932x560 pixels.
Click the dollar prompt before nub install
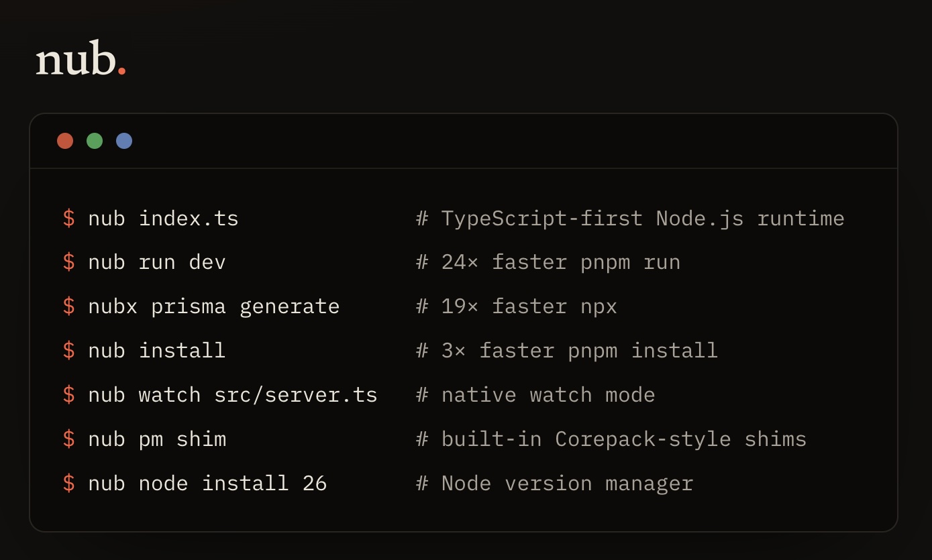pos(68,351)
